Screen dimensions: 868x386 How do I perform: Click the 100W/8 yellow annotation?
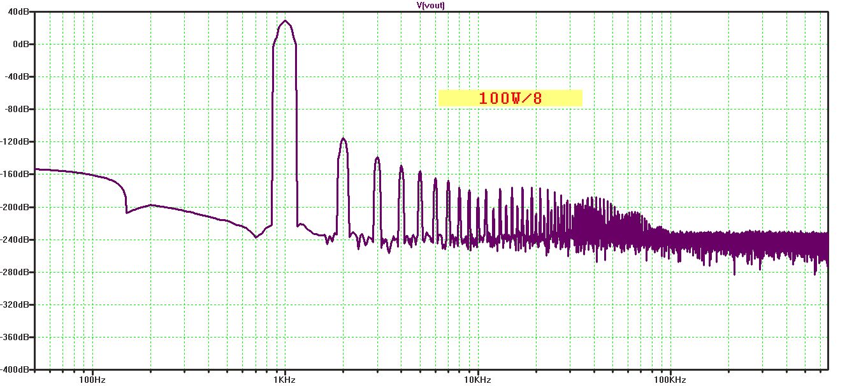click(x=510, y=98)
